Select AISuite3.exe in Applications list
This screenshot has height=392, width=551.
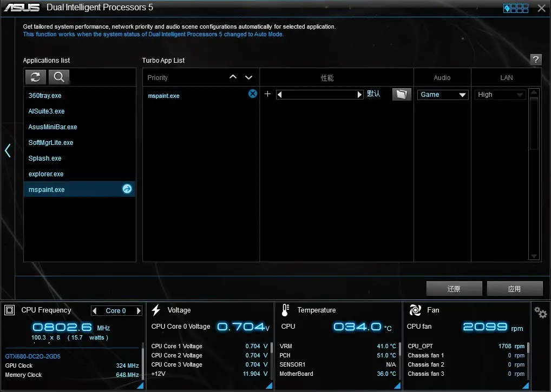click(80, 111)
